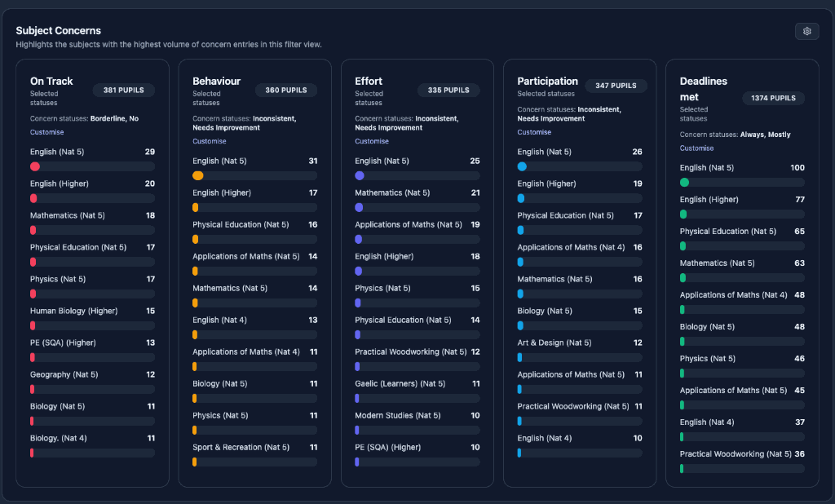Click the Deadlines met card heading
The height and width of the screenshot is (504, 835).
click(703, 89)
